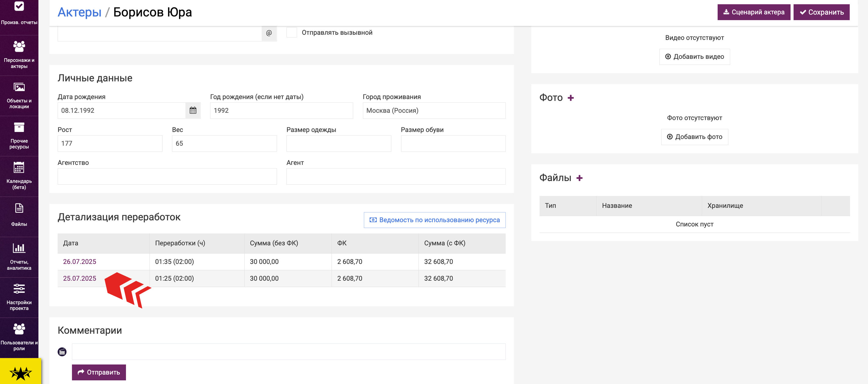Click the plus icon next to Фото

(570, 98)
